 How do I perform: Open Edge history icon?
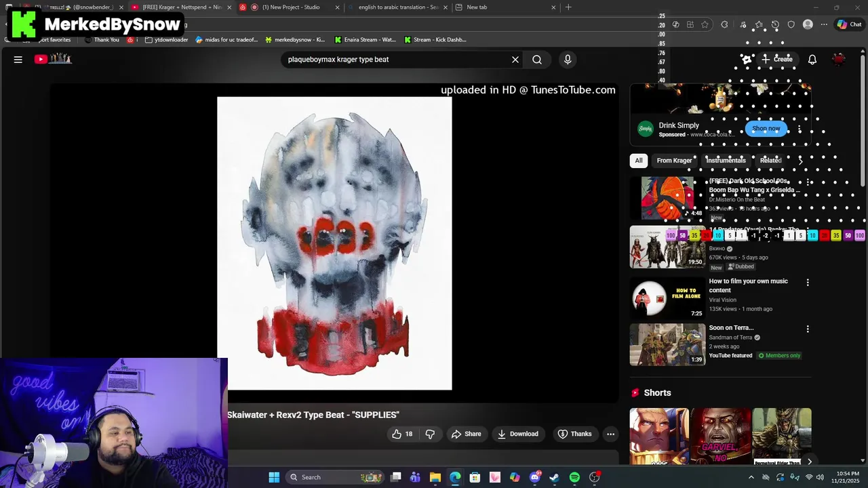pos(775,24)
